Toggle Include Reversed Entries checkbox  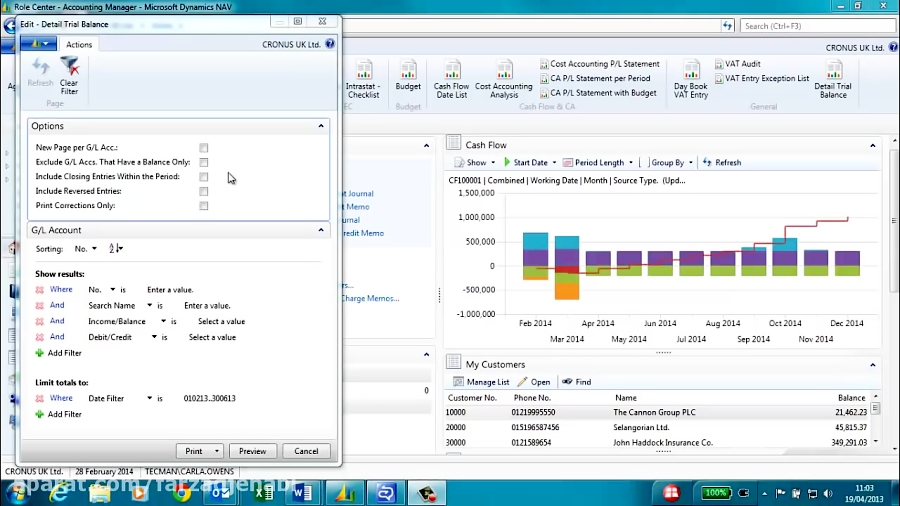[204, 191]
